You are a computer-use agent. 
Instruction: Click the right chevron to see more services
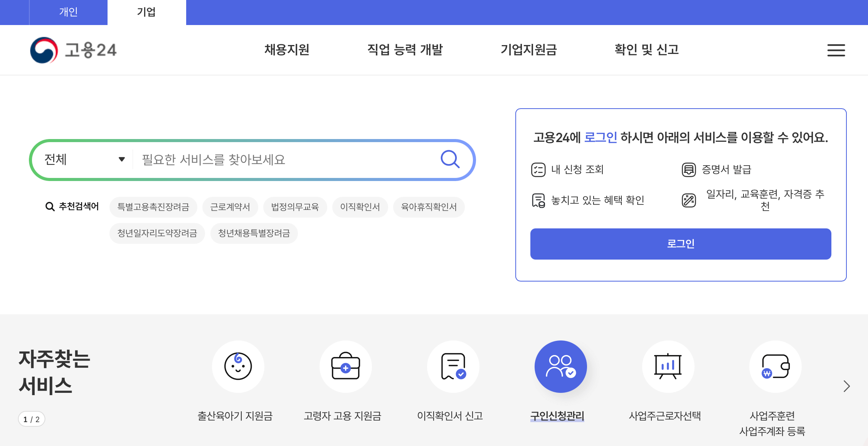point(846,386)
